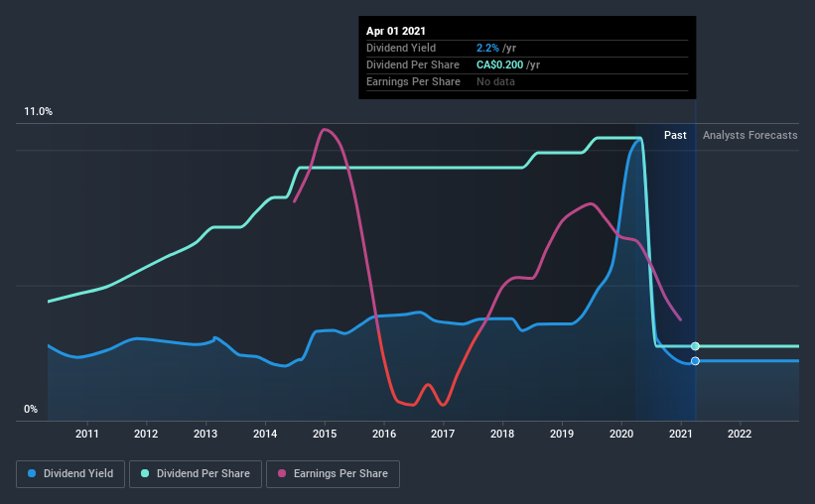Click the pink Earnings Per Share legend dot
This screenshot has height=504, width=815.
click(282, 473)
